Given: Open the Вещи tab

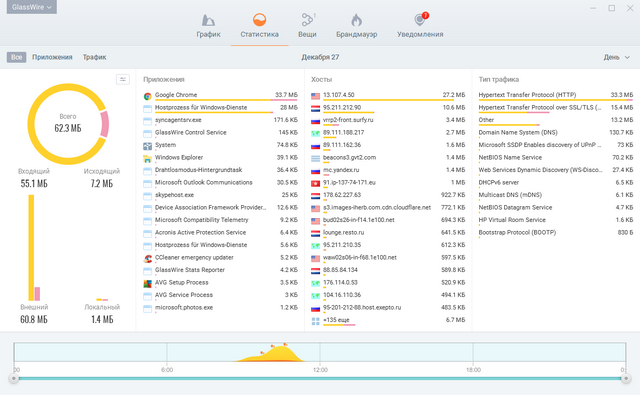Looking at the screenshot, I should click(x=307, y=26).
